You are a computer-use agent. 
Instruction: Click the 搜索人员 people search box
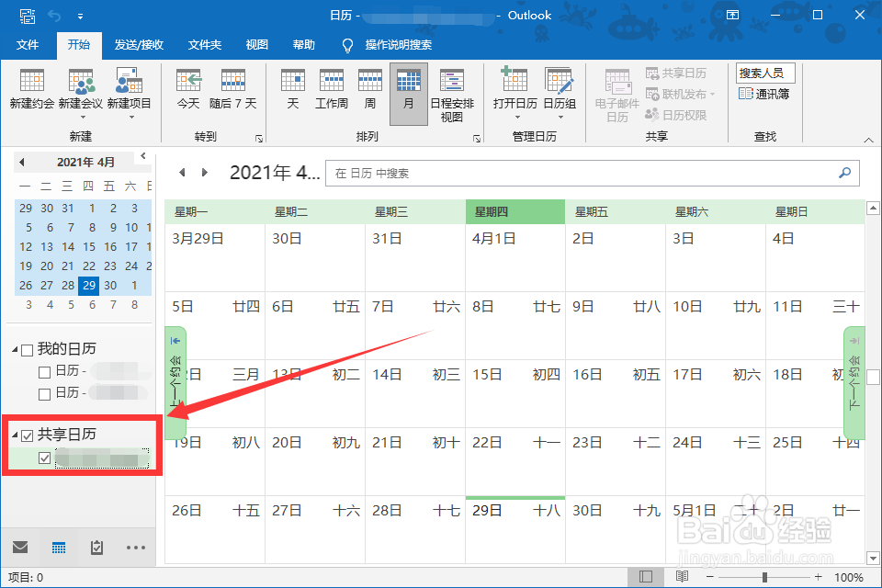765,73
